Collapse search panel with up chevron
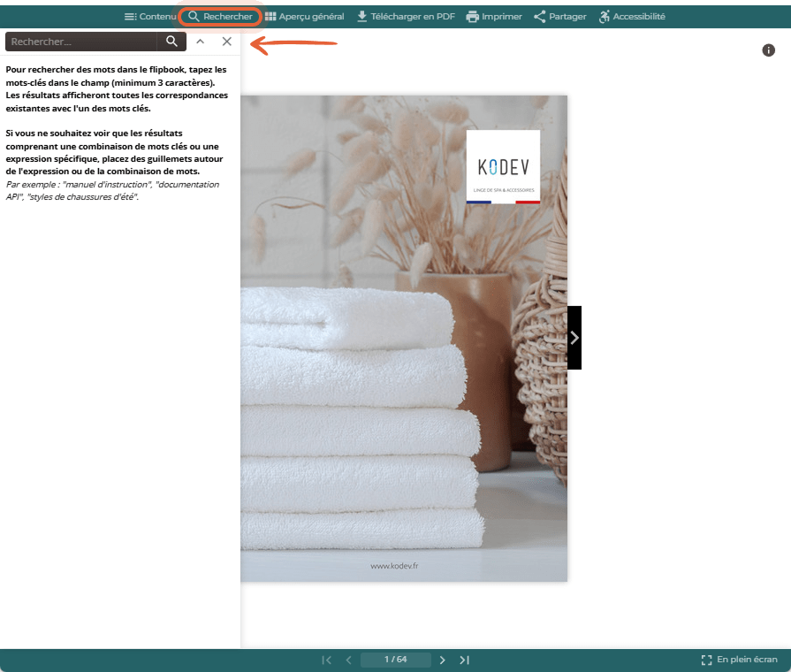Viewport: 791px width, 672px height. [x=201, y=42]
